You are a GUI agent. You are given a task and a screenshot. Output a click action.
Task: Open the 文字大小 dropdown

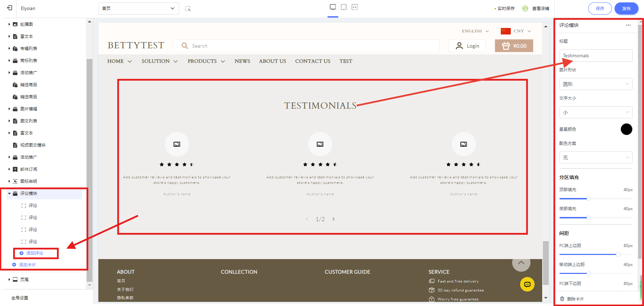tap(595, 112)
